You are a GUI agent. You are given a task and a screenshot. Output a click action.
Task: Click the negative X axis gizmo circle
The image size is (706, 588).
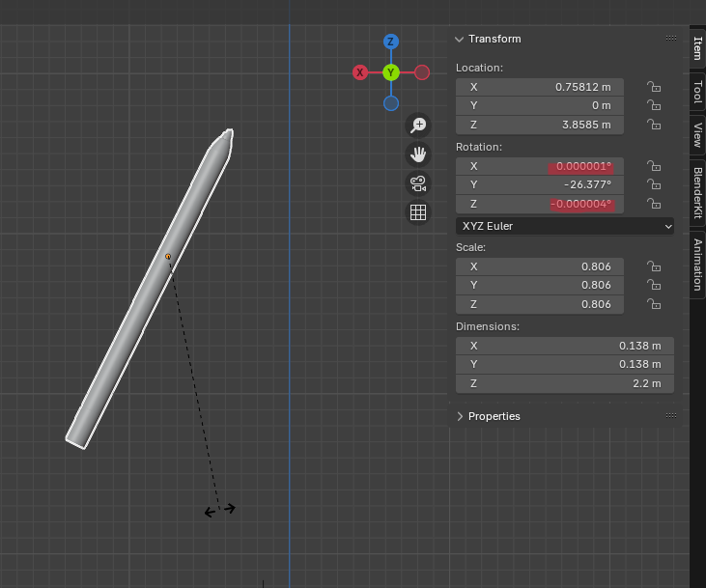422,72
